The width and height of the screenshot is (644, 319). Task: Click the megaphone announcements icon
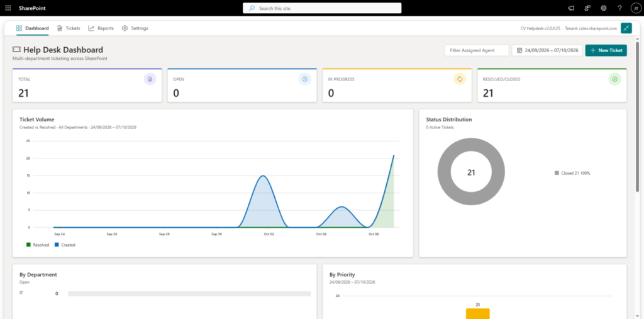click(x=571, y=8)
